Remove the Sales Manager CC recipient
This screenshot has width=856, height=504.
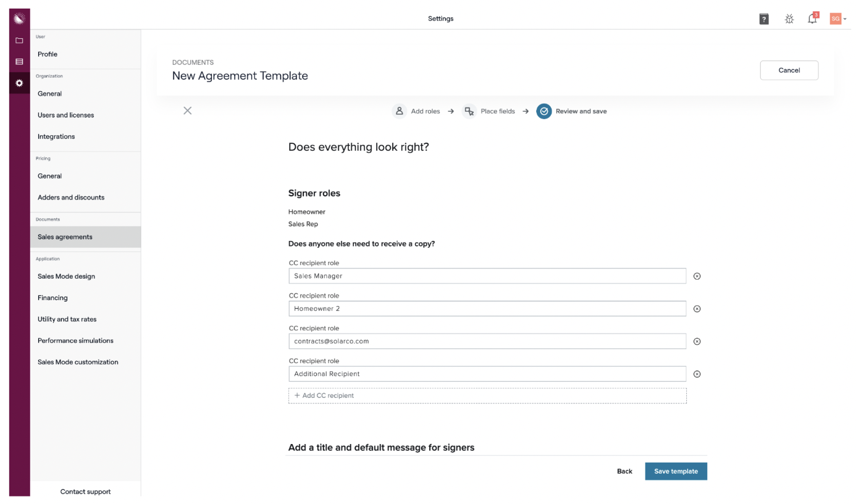[x=697, y=276]
